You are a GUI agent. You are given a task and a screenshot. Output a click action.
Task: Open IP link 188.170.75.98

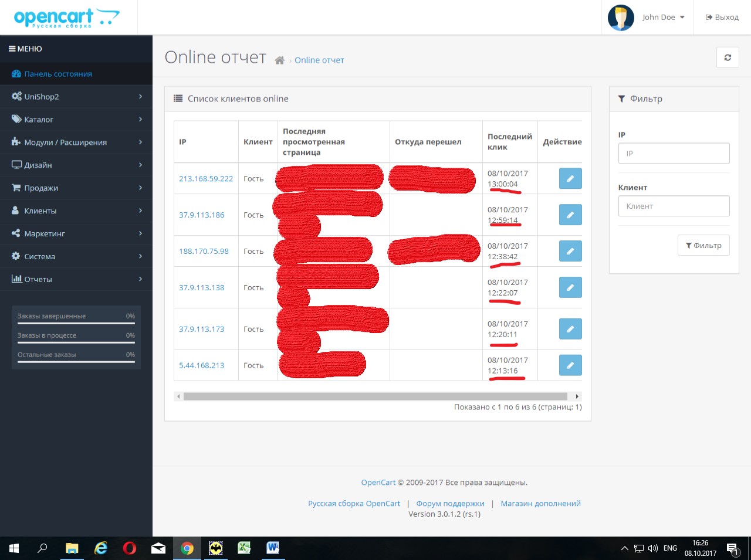pos(204,252)
